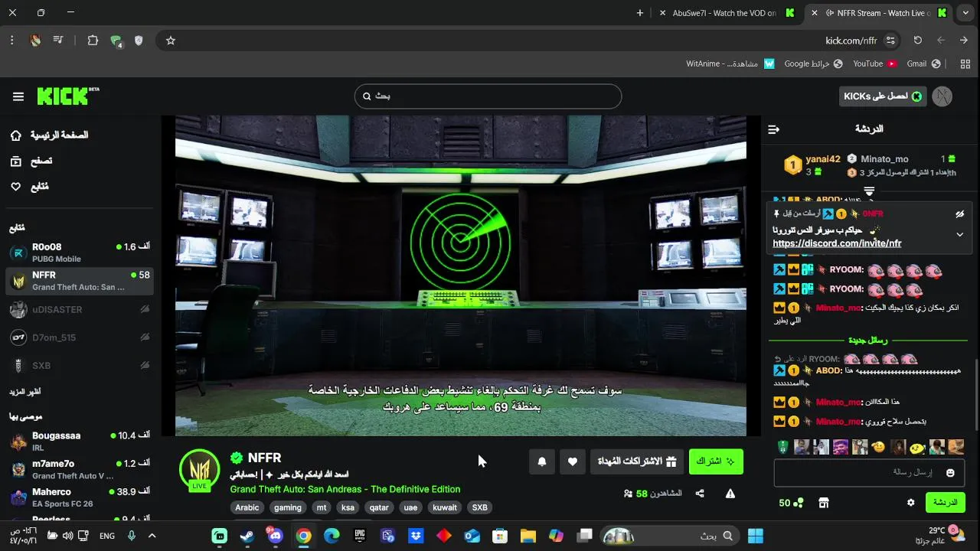The image size is (980, 551).
Task: Click the SXB tag
Action: tap(479, 507)
